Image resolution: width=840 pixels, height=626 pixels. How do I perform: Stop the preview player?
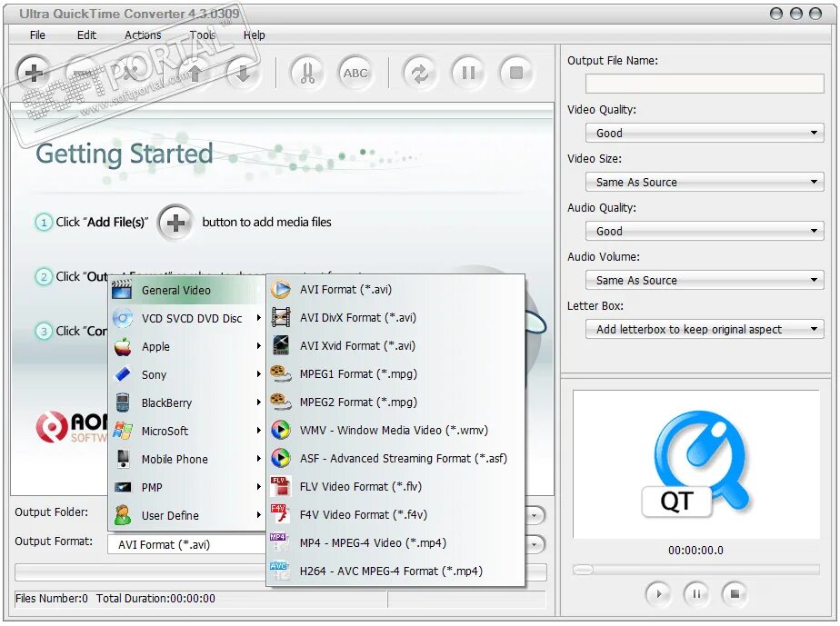pyautogui.click(x=735, y=593)
